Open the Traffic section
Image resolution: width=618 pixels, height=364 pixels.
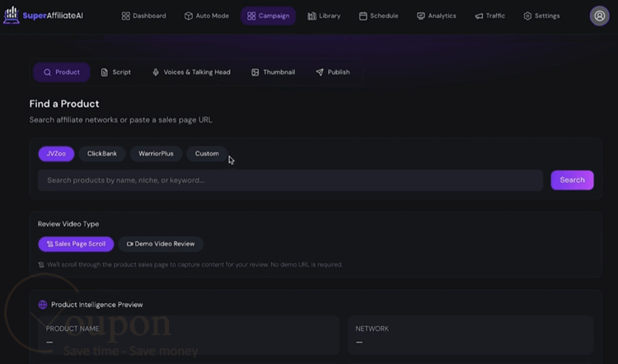click(x=490, y=16)
